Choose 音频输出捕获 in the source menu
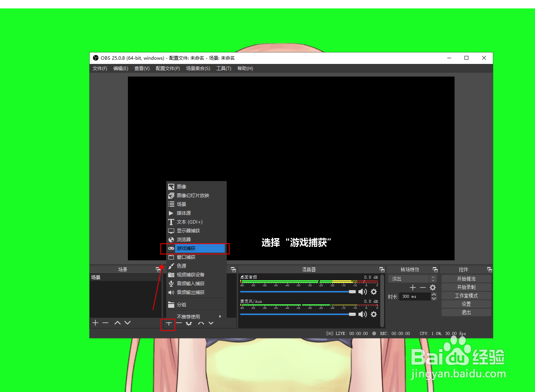This screenshot has height=392, width=535. pyautogui.click(x=196, y=292)
